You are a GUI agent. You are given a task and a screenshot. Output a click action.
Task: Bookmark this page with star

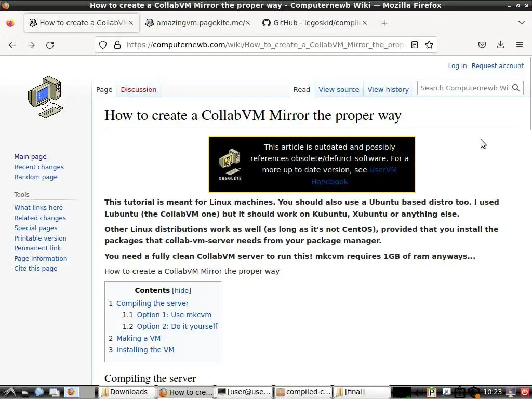429,45
